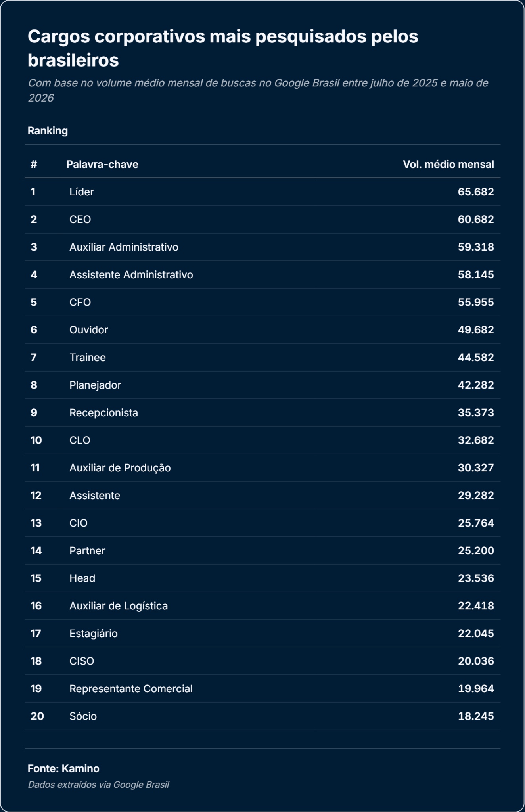The height and width of the screenshot is (812, 525).
Task: Click the Assistente Administrativo keyword
Action: 131,275
